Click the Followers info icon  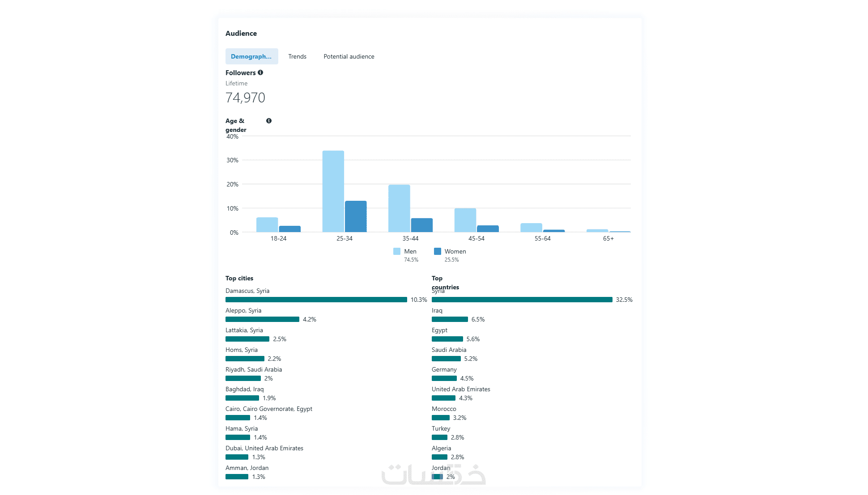(x=260, y=72)
